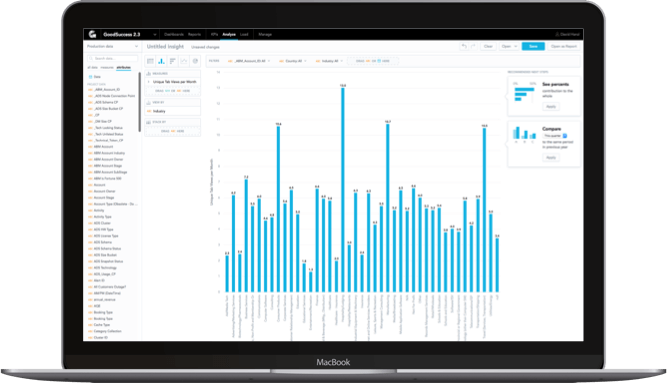The height and width of the screenshot is (383, 668).
Task: Open the Country: All filter dropdown
Action: click(293, 61)
